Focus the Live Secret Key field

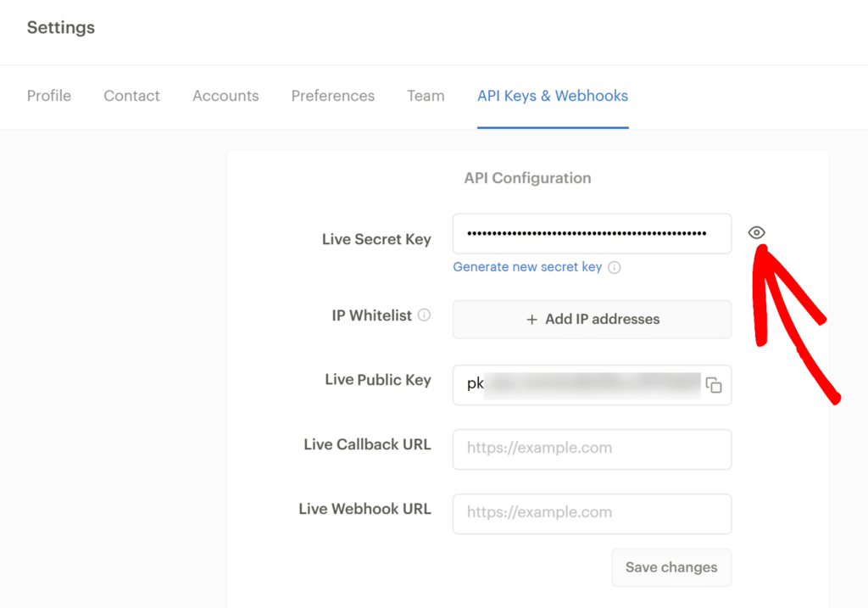(592, 234)
